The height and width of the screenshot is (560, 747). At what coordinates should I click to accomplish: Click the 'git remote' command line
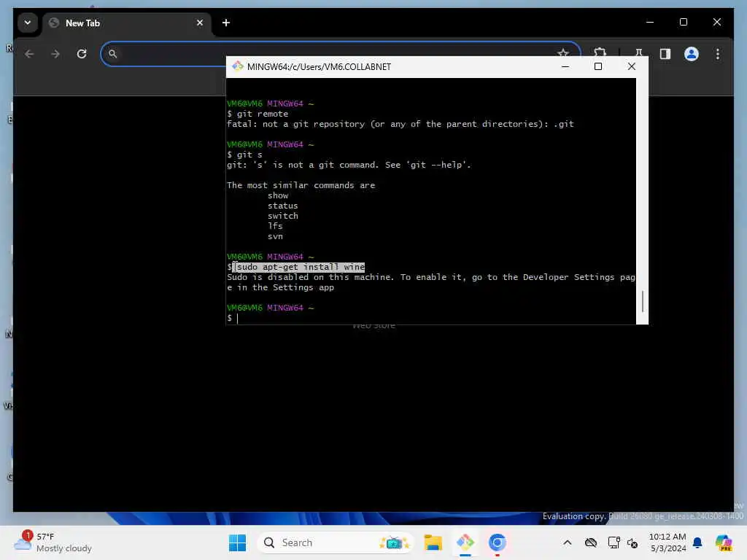pos(258,114)
